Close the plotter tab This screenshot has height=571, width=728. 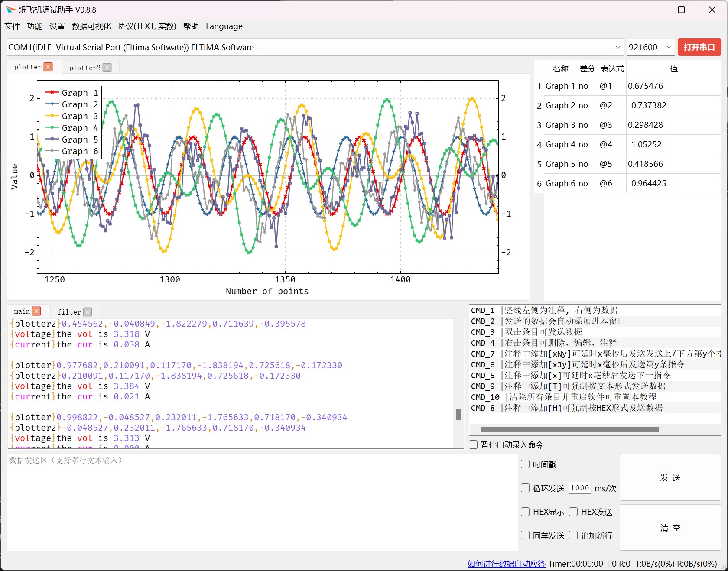(x=49, y=67)
